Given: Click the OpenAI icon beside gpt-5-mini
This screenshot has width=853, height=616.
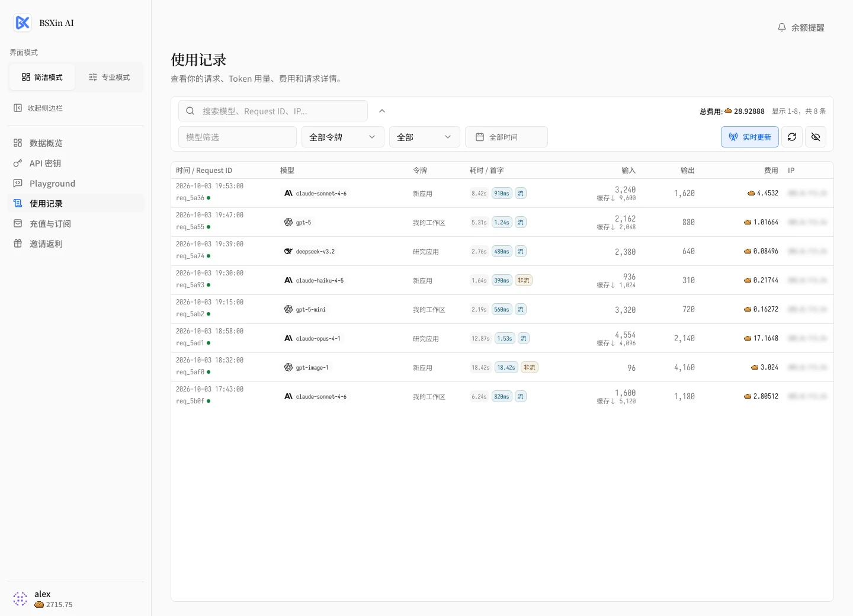Looking at the screenshot, I should 288,309.
